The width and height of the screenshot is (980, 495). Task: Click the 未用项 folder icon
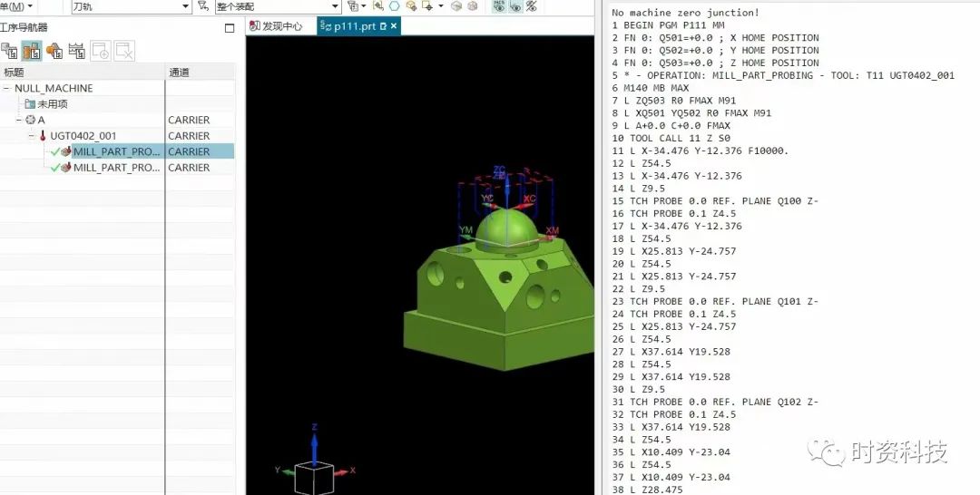[30, 104]
